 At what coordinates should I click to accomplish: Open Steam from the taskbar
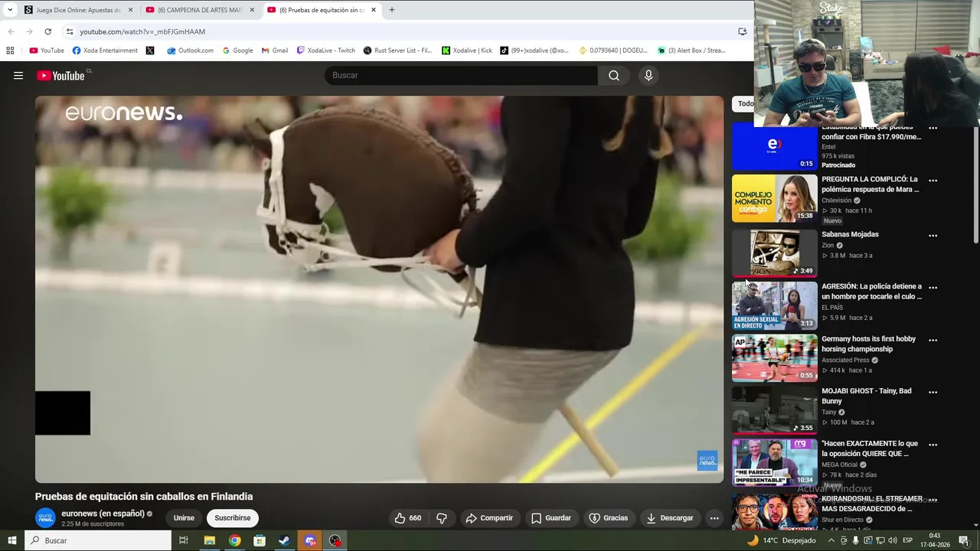[284, 540]
